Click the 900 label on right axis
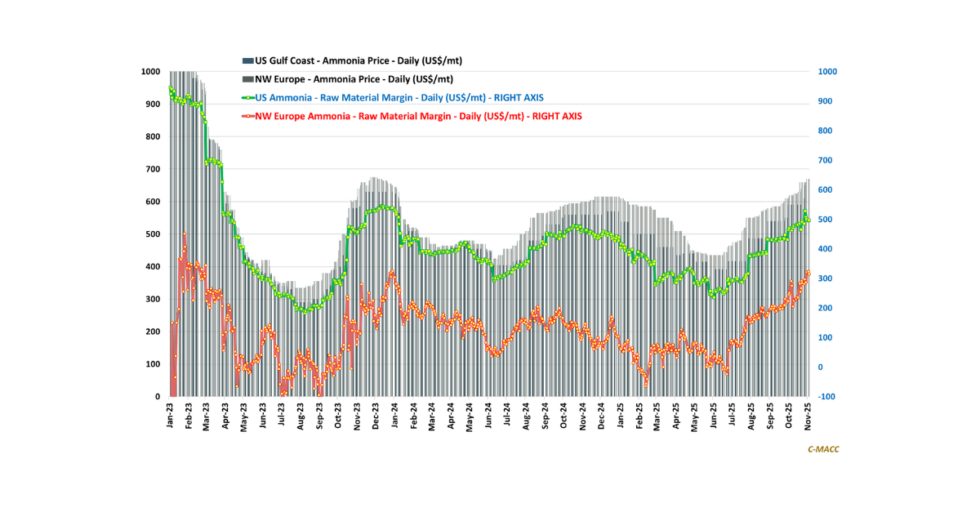 click(826, 101)
